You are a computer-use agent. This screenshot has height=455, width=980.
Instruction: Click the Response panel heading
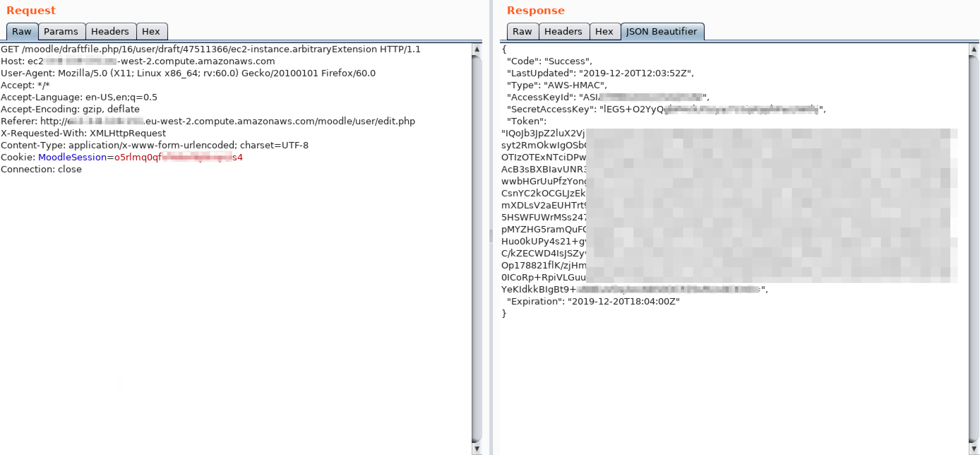tap(536, 10)
